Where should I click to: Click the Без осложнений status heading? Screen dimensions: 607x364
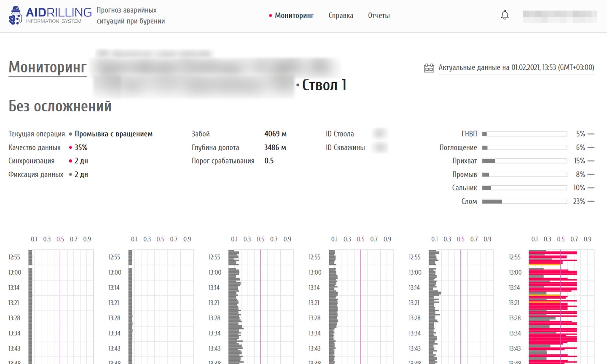click(60, 106)
